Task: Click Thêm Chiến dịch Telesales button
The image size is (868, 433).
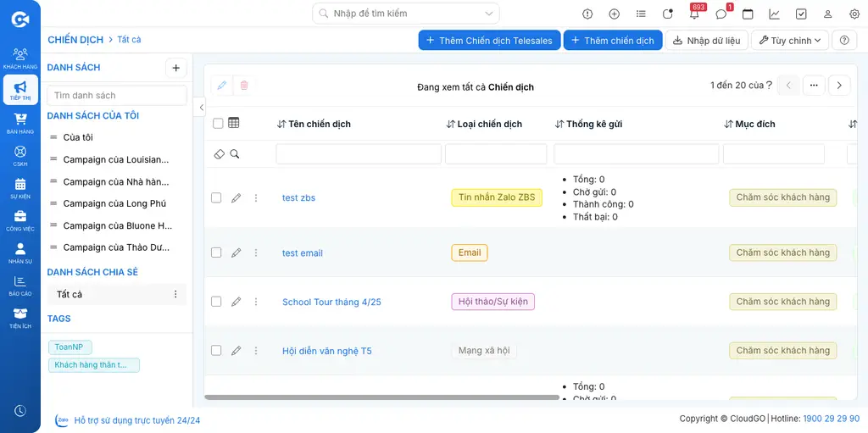Action: tap(489, 41)
